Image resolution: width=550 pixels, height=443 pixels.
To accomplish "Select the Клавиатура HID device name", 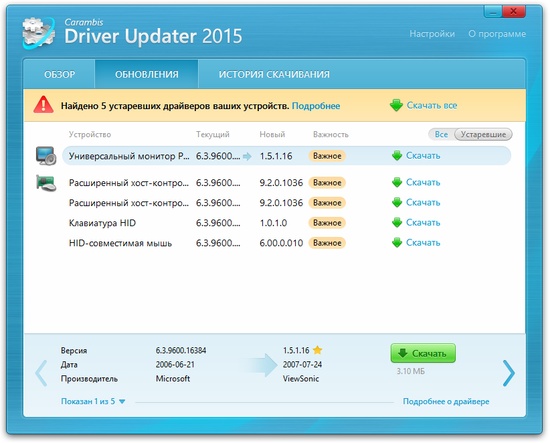I will pos(102,223).
